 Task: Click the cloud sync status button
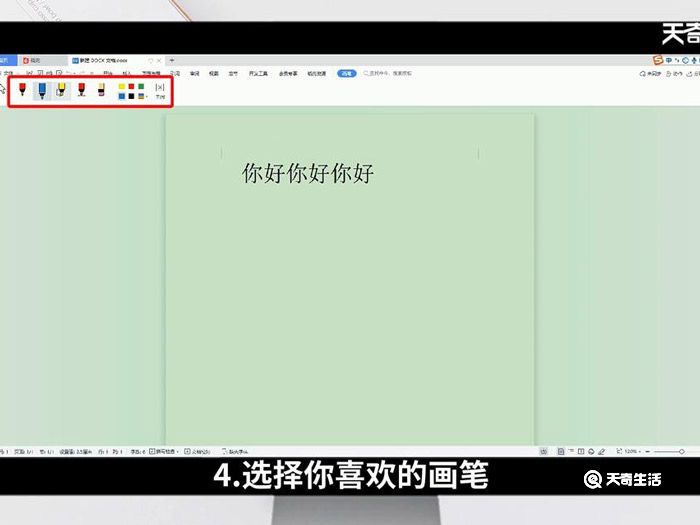[x=650, y=74]
